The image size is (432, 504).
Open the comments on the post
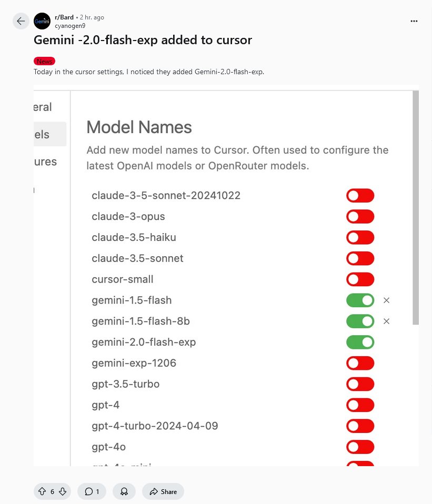tap(92, 491)
